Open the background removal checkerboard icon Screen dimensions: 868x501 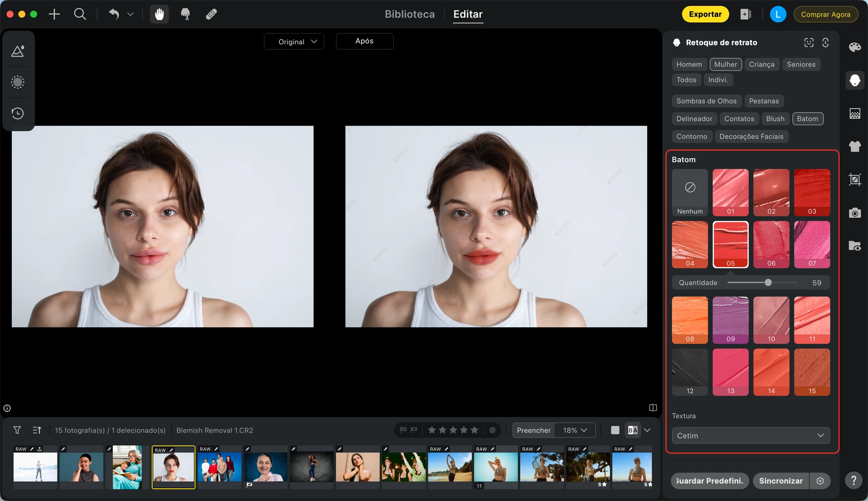[x=854, y=113]
